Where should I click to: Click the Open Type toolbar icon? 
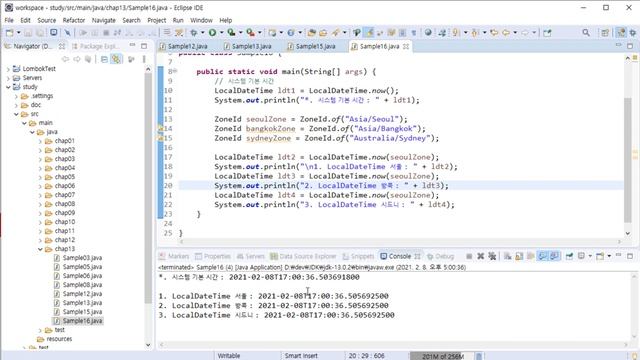(x=311, y=33)
